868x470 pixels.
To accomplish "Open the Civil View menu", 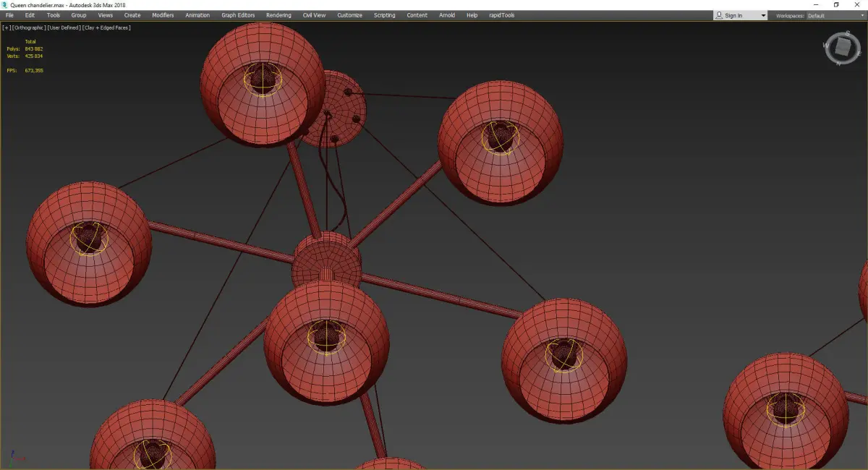I will click(314, 15).
